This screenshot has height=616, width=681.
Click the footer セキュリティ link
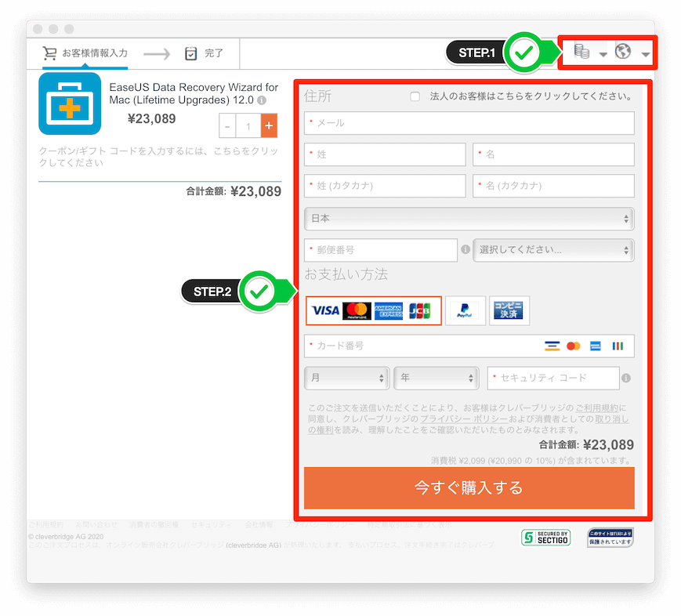pyautogui.click(x=211, y=524)
